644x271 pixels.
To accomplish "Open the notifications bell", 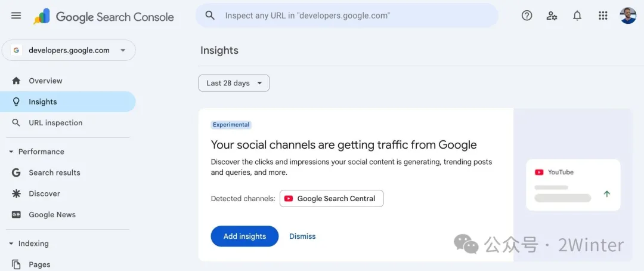I will tap(577, 16).
